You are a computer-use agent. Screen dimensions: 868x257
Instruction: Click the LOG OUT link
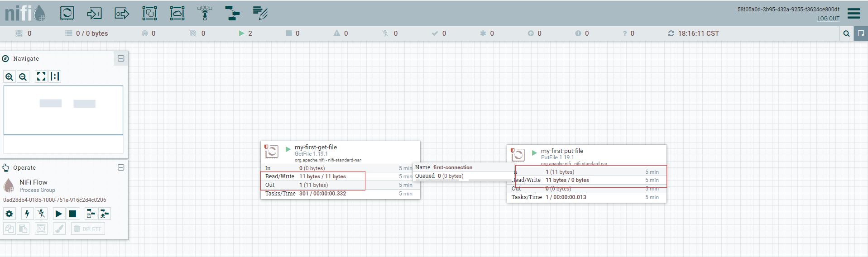[828, 19]
